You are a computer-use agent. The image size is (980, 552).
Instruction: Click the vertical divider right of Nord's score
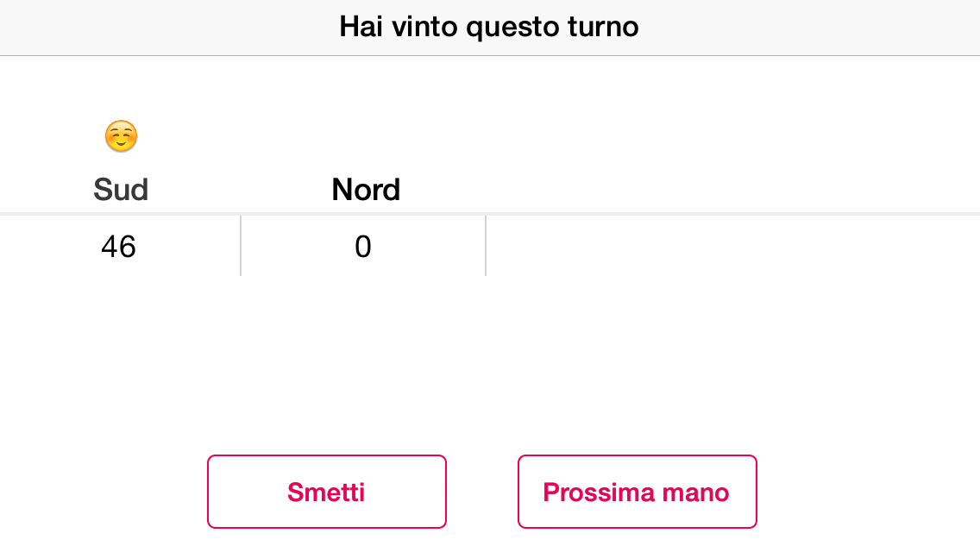tap(486, 247)
